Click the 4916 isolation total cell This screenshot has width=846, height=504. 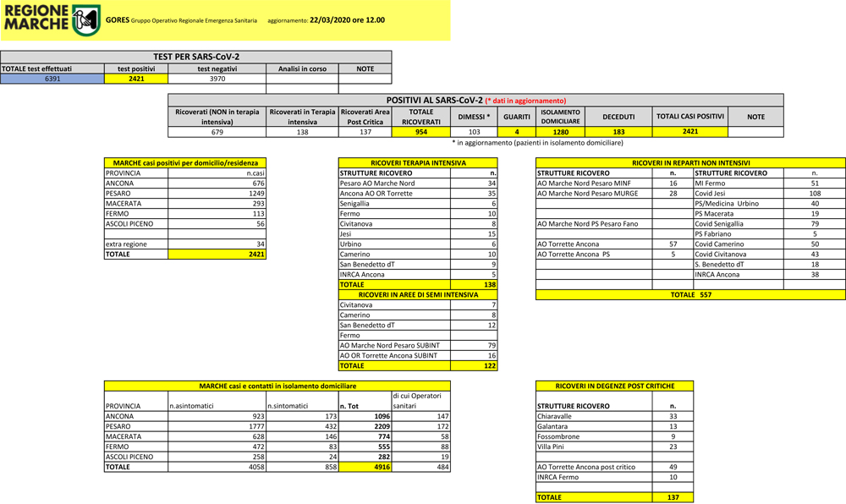[365, 467]
